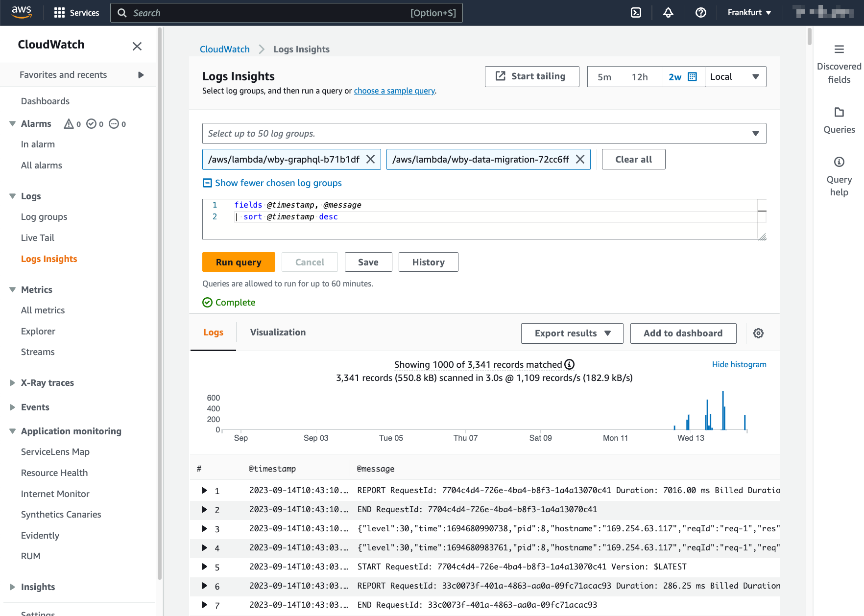Remove the wby-graphql-b71b1df log group
This screenshot has height=616, width=864.
(x=371, y=160)
